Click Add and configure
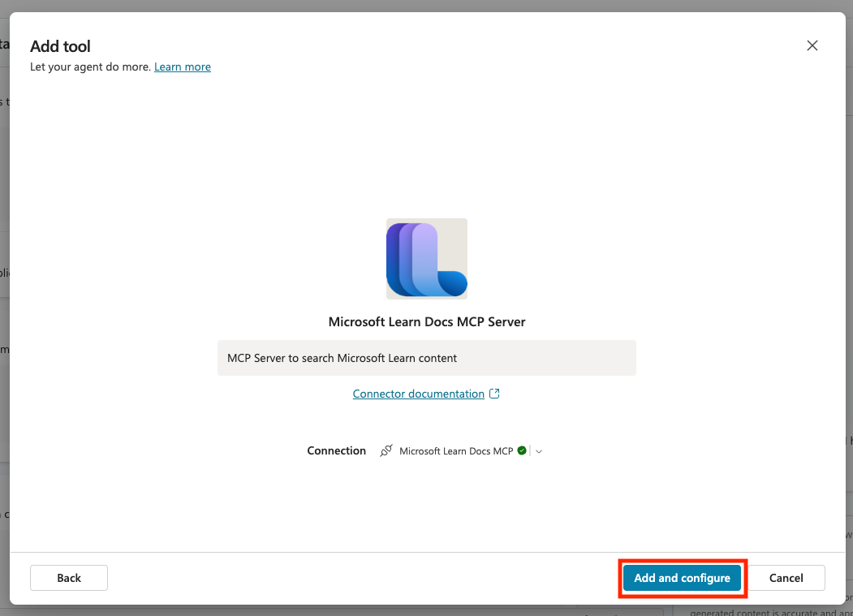The image size is (853, 616). click(682, 578)
